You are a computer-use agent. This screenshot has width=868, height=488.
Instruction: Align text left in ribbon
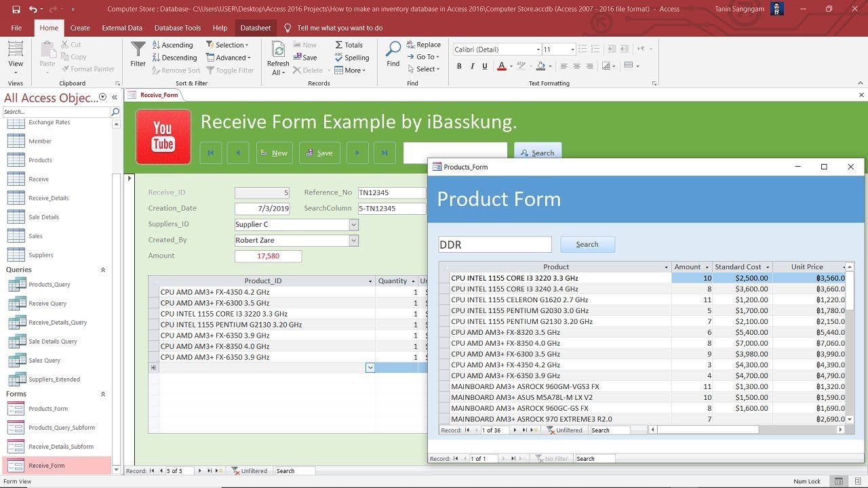coord(564,66)
